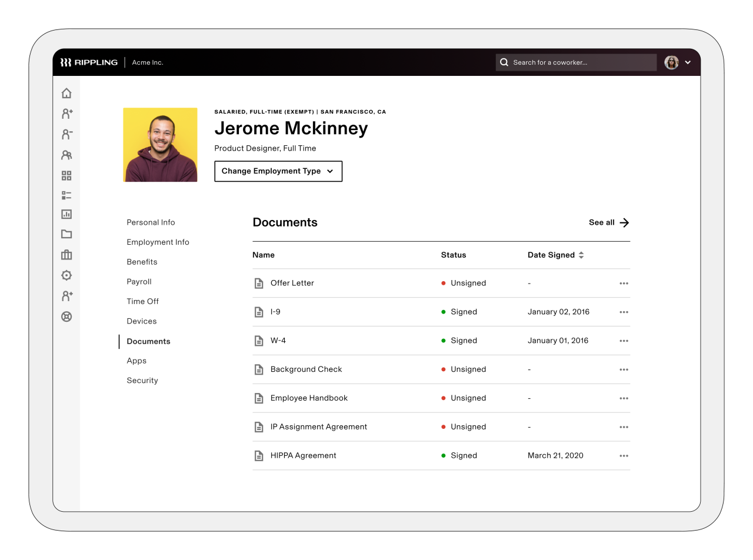Open the Security section
753x560 pixels.
coord(142,381)
